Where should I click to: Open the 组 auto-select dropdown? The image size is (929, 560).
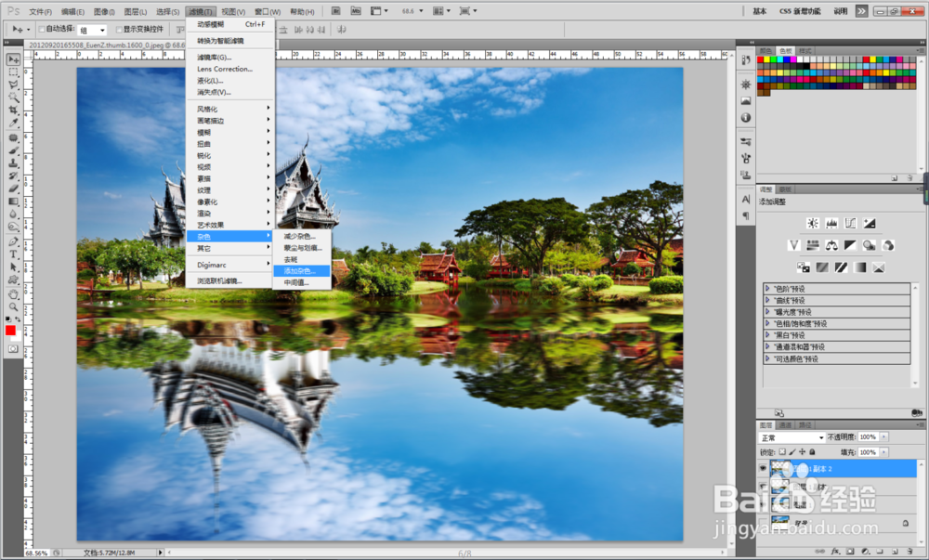pos(92,30)
